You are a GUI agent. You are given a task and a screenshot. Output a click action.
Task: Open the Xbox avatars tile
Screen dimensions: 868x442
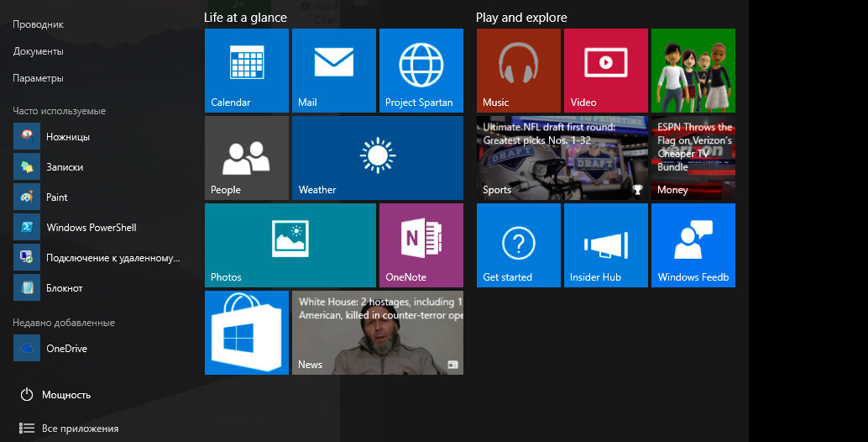[693, 71]
